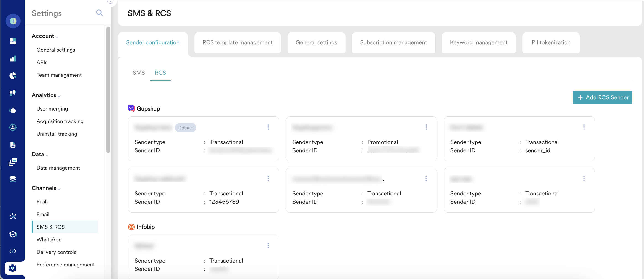
Task: Open options menu for Default Gupshup sender
Action: (268, 127)
